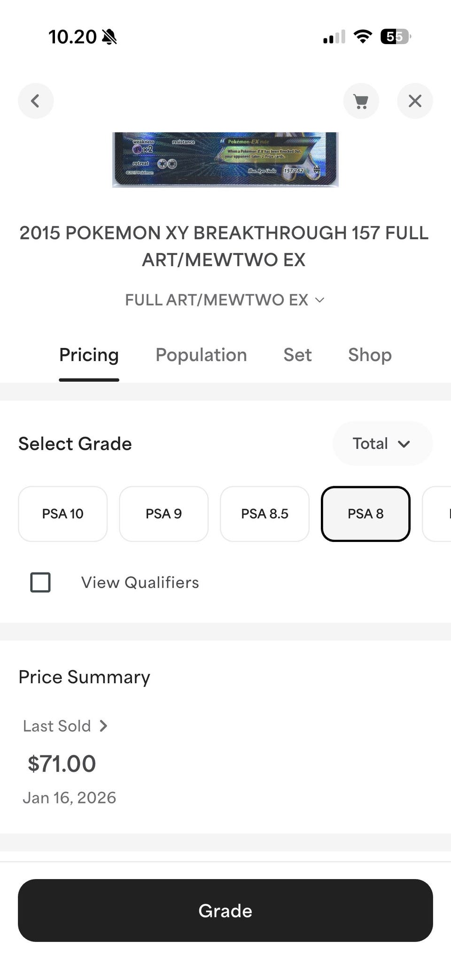The width and height of the screenshot is (451, 980).
Task: Switch to the Population tab
Action: click(201, 355)
